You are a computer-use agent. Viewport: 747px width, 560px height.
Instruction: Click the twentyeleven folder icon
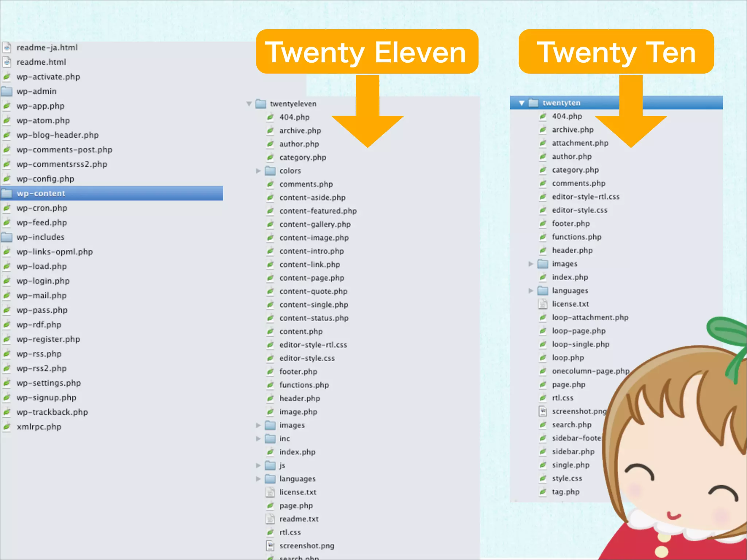click(x=261, y=104)
